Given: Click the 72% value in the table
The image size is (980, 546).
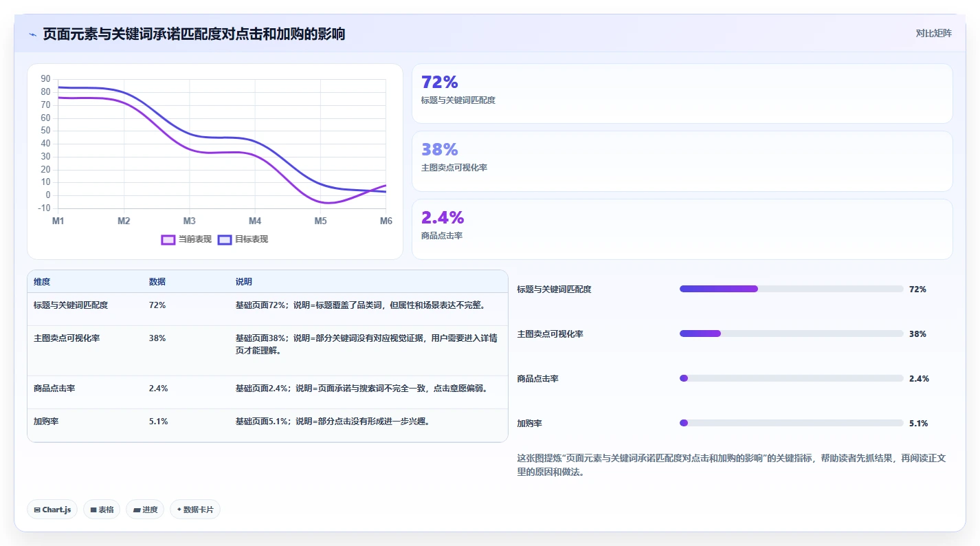Looking at the screenshot, I should point(157,305).
